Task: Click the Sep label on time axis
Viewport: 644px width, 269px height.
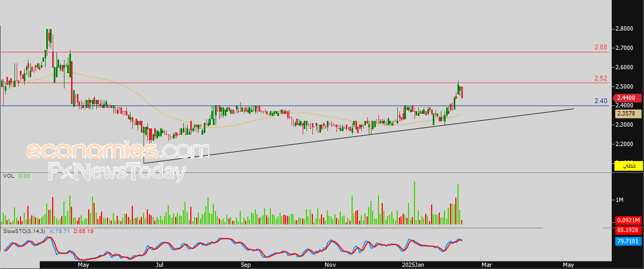Action: [245, 265]
